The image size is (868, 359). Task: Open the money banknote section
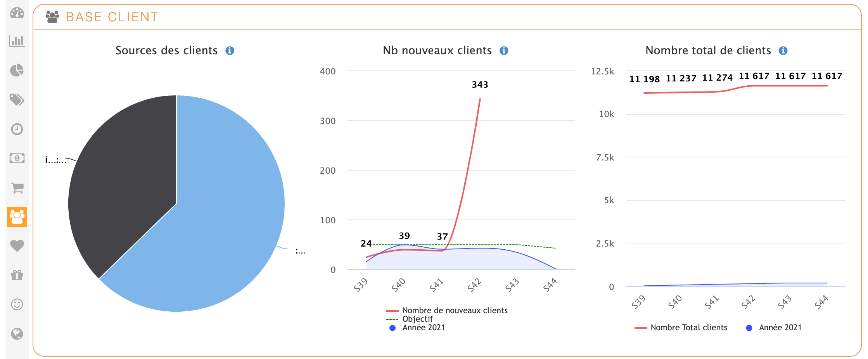coord(17,158)
